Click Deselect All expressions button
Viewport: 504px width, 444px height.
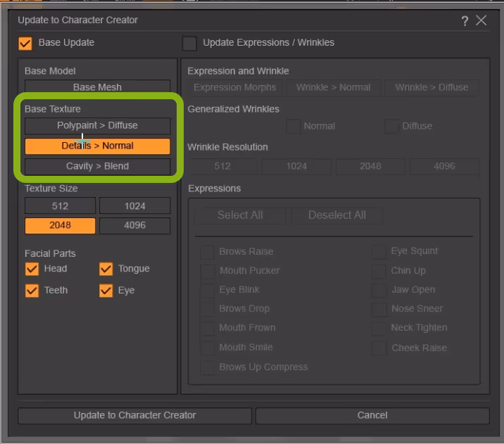[337, 215]
